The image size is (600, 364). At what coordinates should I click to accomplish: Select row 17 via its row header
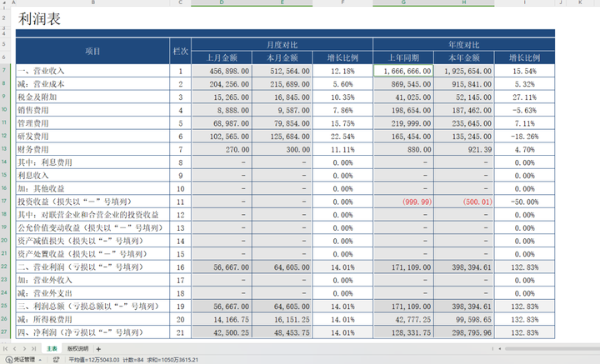tap(4, 201)
